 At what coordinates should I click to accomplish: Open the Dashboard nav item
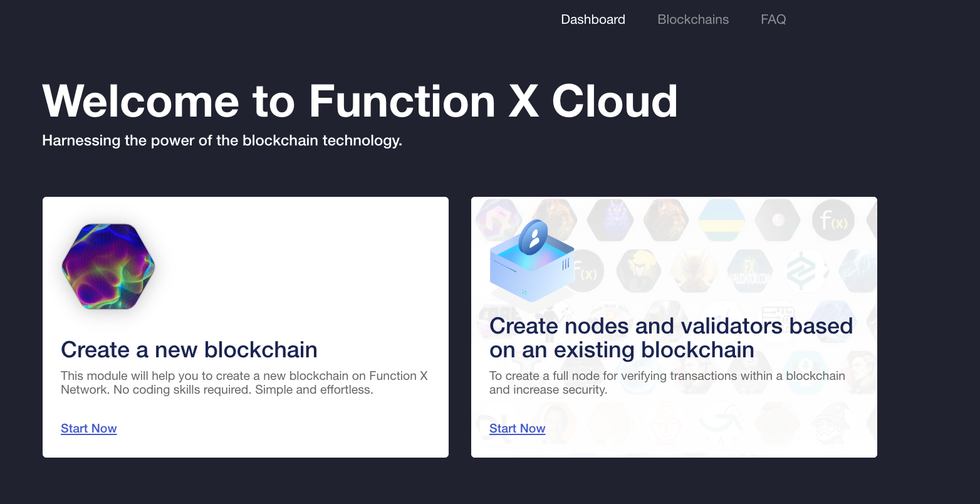coord(593,19)
